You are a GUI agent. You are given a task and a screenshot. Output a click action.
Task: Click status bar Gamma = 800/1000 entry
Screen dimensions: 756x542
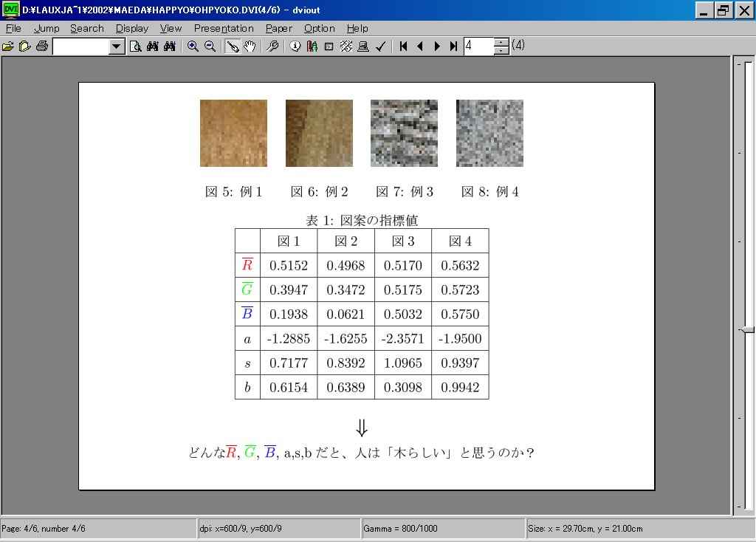(401, 529)
